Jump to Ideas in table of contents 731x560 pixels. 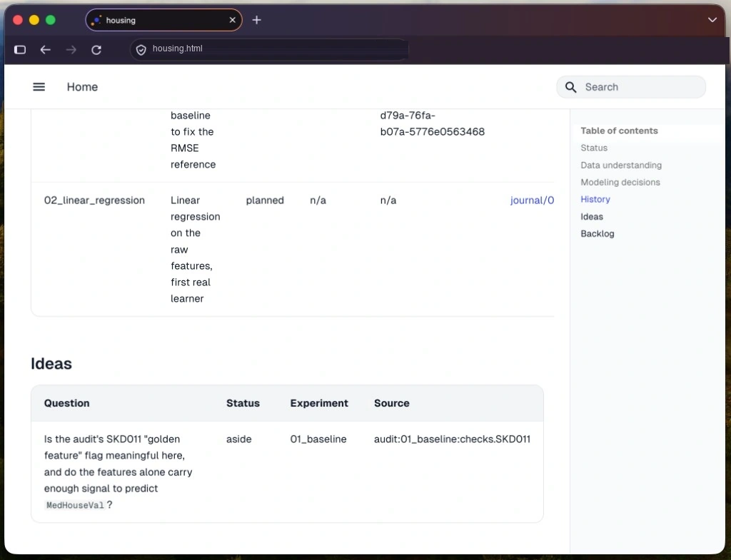click(x=592, y=217)
